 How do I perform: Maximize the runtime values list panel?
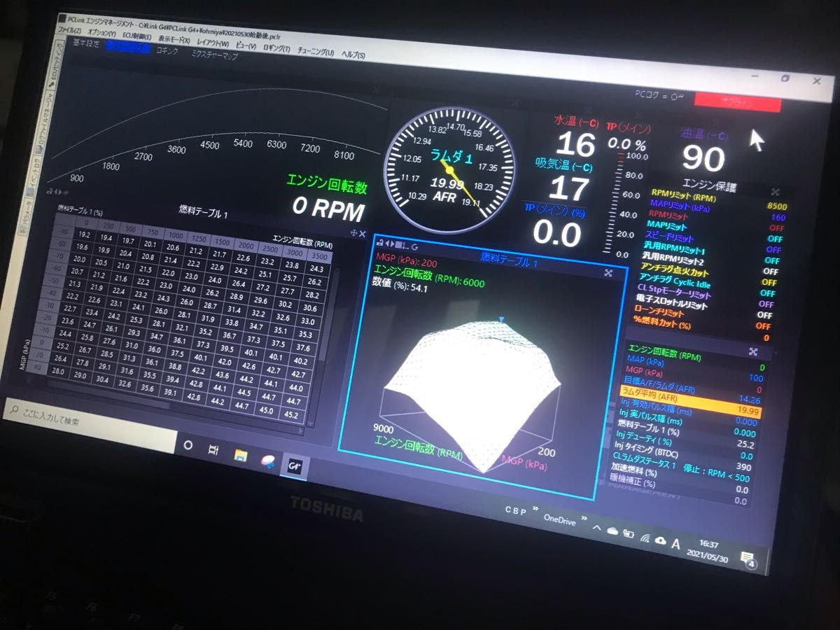click(753, 352)
